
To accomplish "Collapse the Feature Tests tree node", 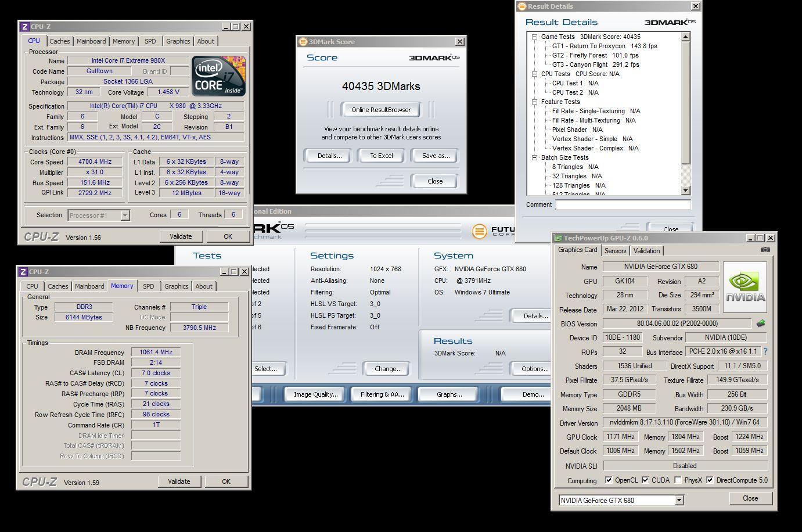I will coord(535,102).
